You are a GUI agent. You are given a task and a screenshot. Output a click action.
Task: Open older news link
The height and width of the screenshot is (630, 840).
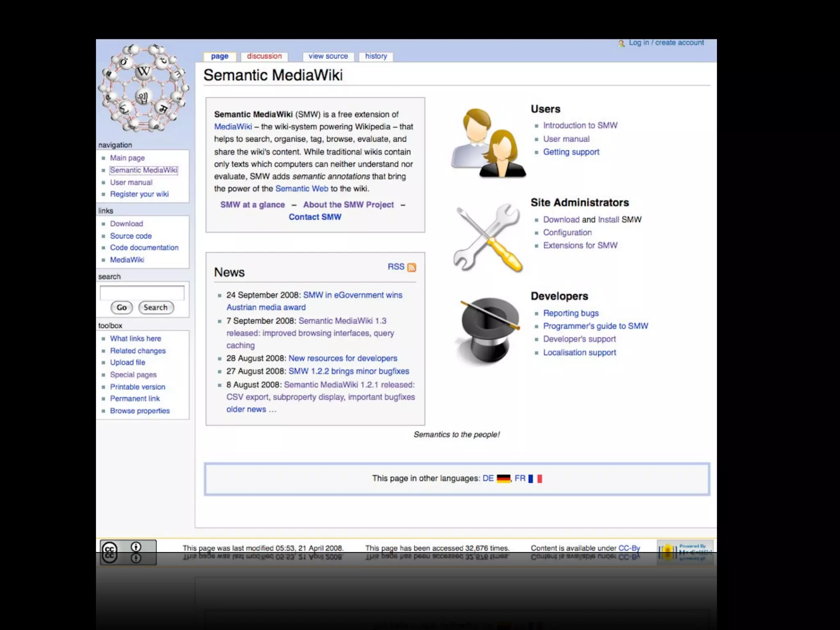click(251, 409)
